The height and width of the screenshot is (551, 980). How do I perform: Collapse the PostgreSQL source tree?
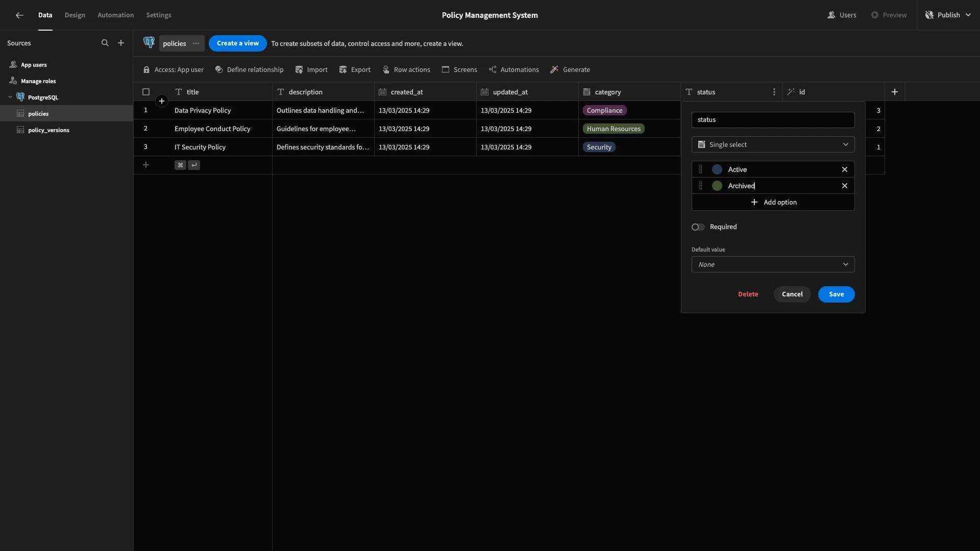10,97
